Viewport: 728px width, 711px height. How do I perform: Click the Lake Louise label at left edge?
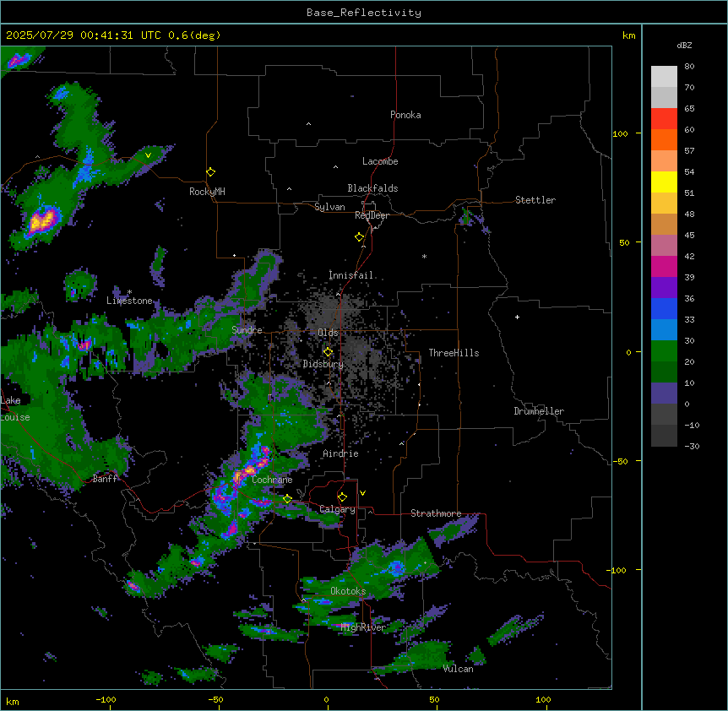click(x=15, y=409)
